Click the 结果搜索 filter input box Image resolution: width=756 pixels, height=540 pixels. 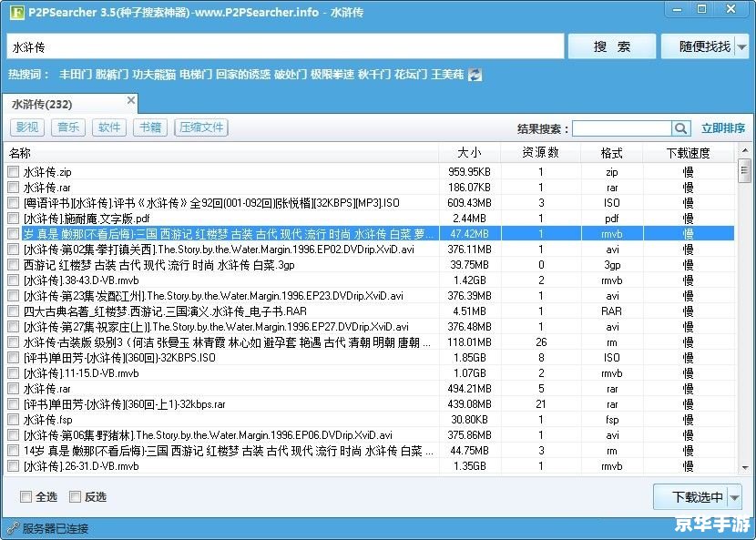pyautogui.click(x=622, y=128)
